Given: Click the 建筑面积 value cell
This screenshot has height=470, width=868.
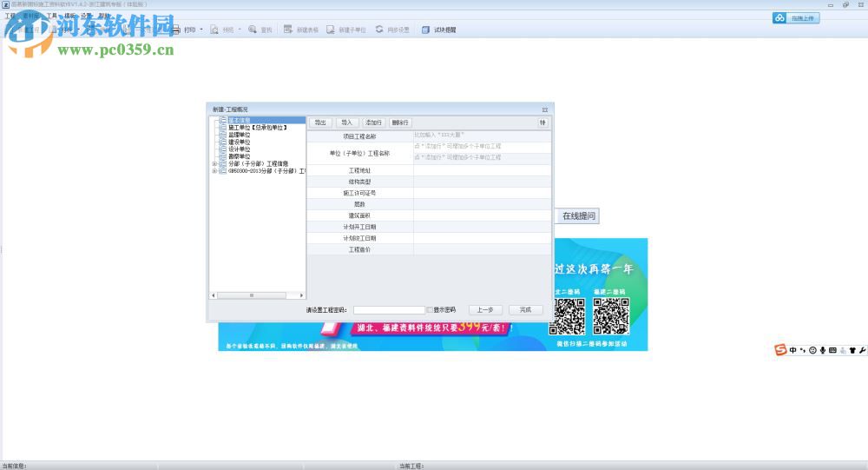Looking at the screenshot, I should click(482, 215).
